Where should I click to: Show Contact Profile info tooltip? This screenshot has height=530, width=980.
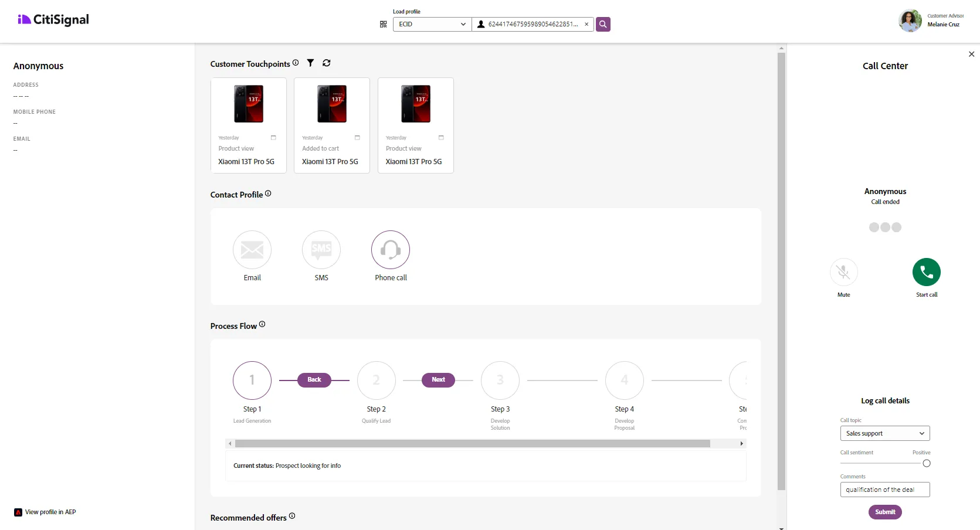pyautogui.click(x=268, y=193)
